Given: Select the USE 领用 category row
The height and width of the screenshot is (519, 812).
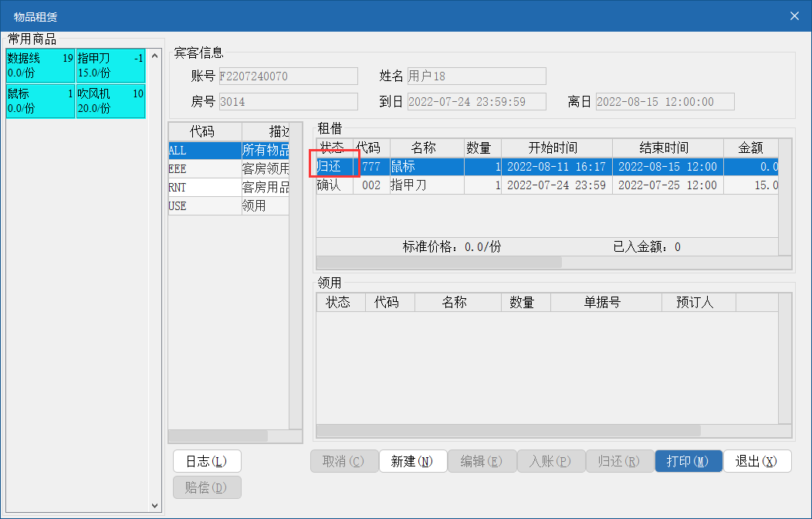Looking at the screenshot, I should (x=228, y=206).
